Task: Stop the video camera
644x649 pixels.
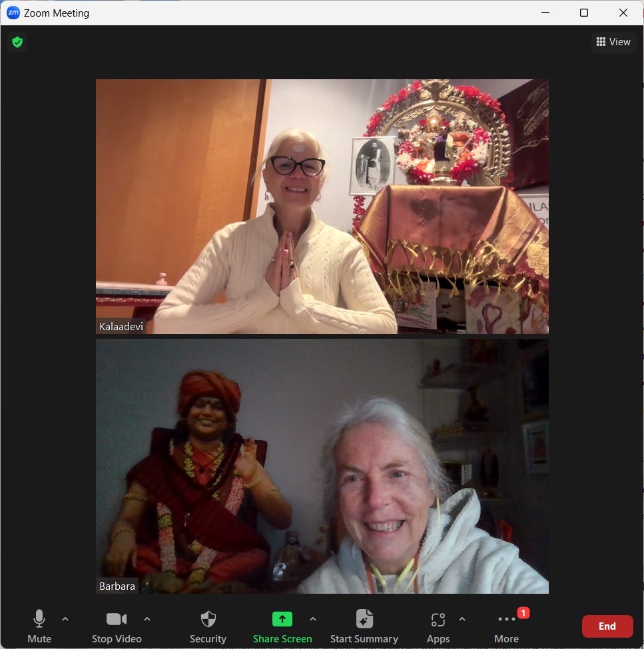Action: pyautogui.click(x=117, y=626)
